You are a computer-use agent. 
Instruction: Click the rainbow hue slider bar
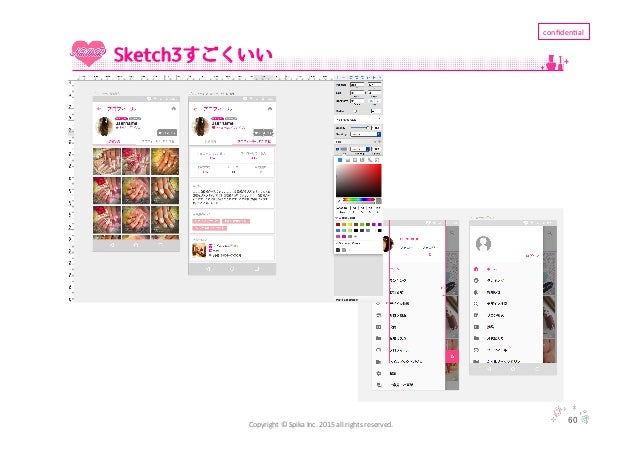(358, 199)
